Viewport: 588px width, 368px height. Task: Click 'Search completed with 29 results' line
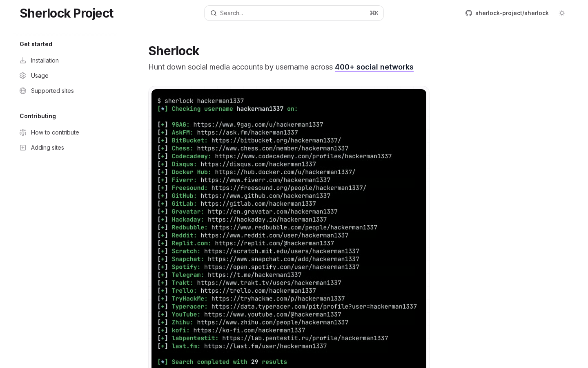pos(222,362)
